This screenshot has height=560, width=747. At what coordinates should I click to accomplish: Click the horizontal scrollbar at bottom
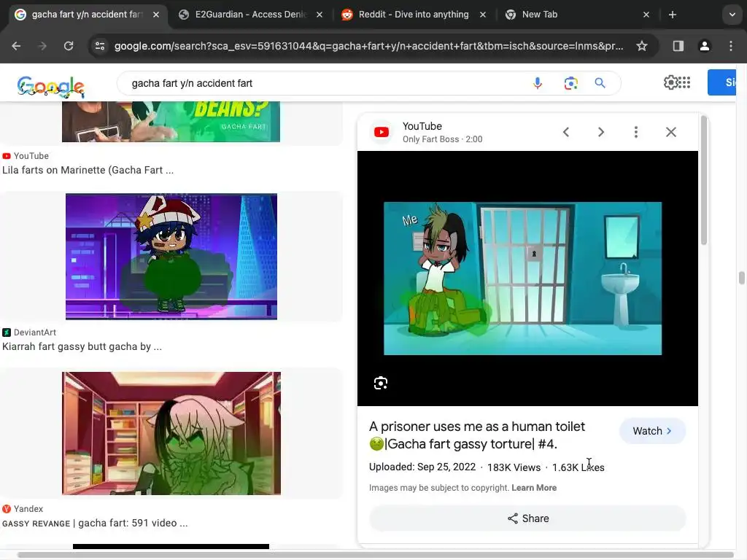click(376, 555)
